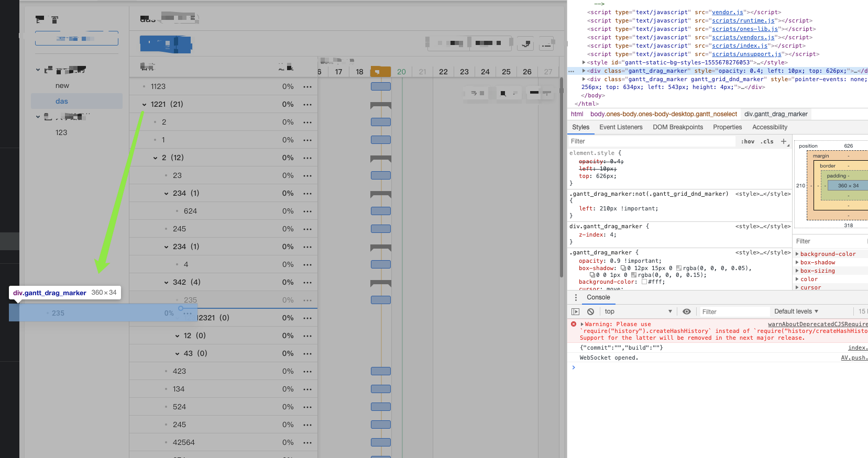Image resolution: width=868 pixels, height=458 pixels.
Task: Open scripts/ones-lib.js source link
Action: (x=745, y=29)
